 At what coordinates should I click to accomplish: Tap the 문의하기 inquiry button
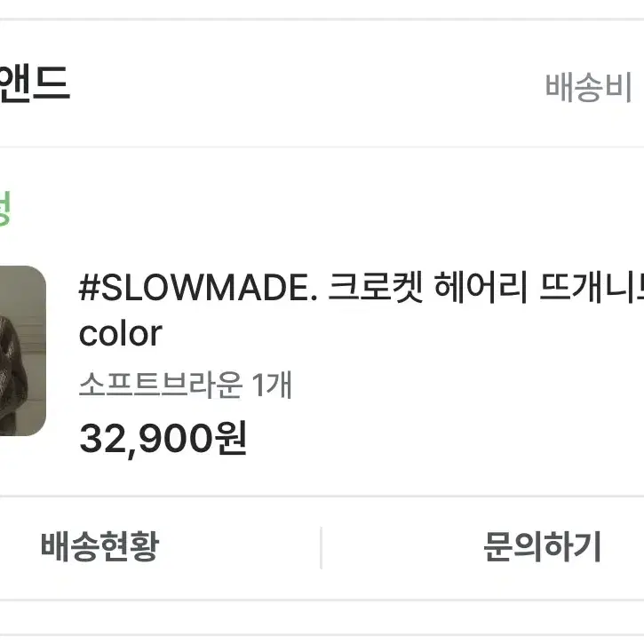542,547
